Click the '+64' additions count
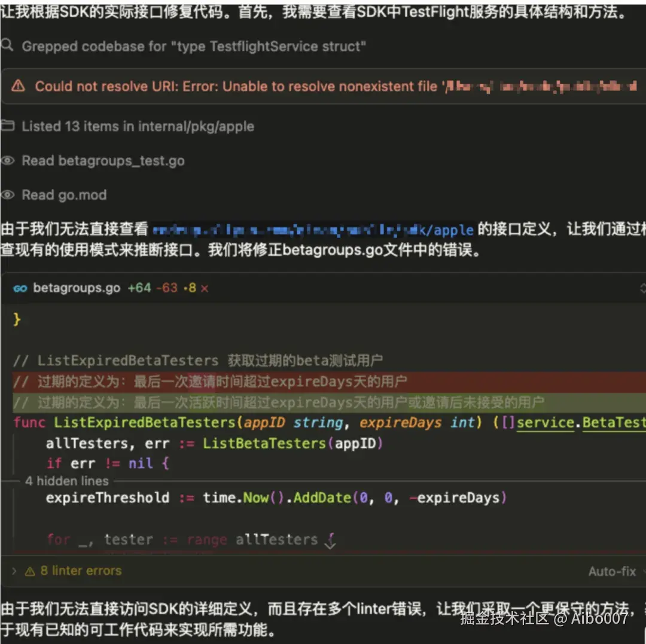Screen dimensions: 646x644 pos(139,288)
